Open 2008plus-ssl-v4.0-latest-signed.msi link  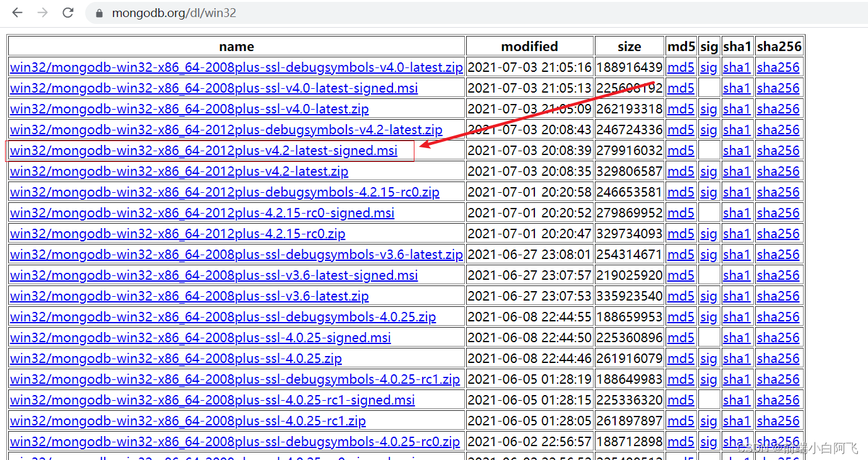[214, 88]
